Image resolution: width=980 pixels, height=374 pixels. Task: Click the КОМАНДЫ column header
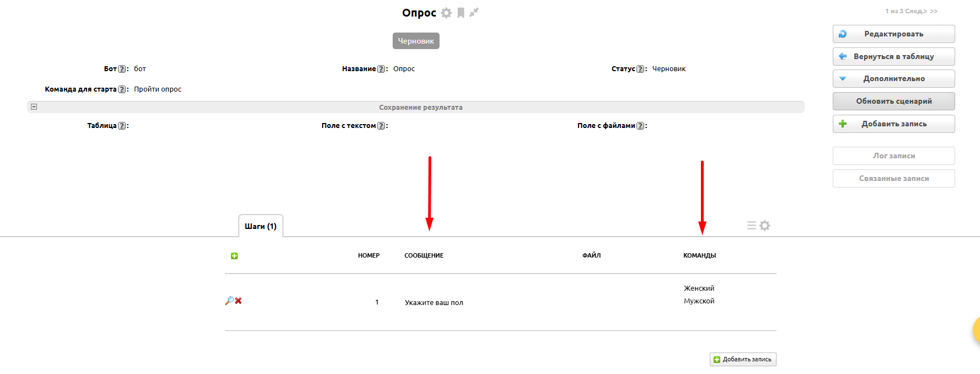click(x=700, y=255)
